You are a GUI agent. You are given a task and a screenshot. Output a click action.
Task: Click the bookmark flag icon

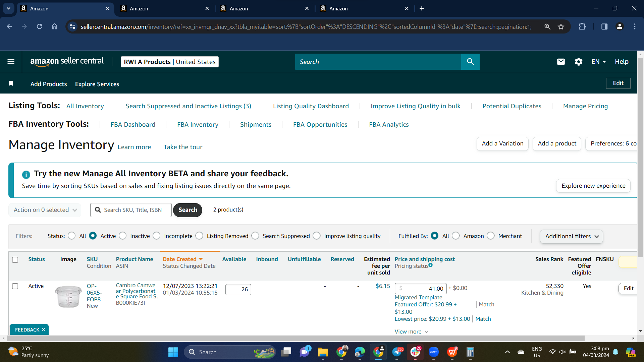(x=11, y=83)
